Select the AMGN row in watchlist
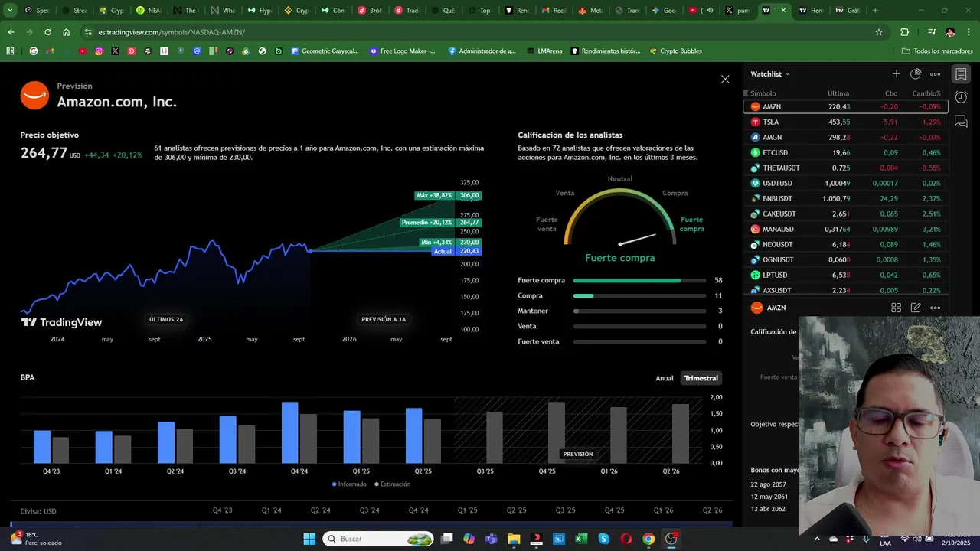980x551 pixels. (x=845, y=137)
